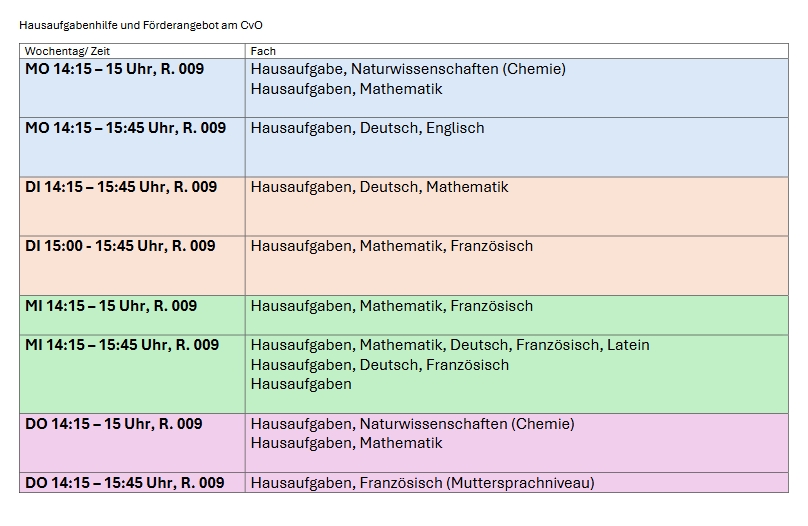Select Tuesday's "Hausaufgaben, Mathematik, Französisch" entry
This screenshot has height=526, width=808.
391,246
